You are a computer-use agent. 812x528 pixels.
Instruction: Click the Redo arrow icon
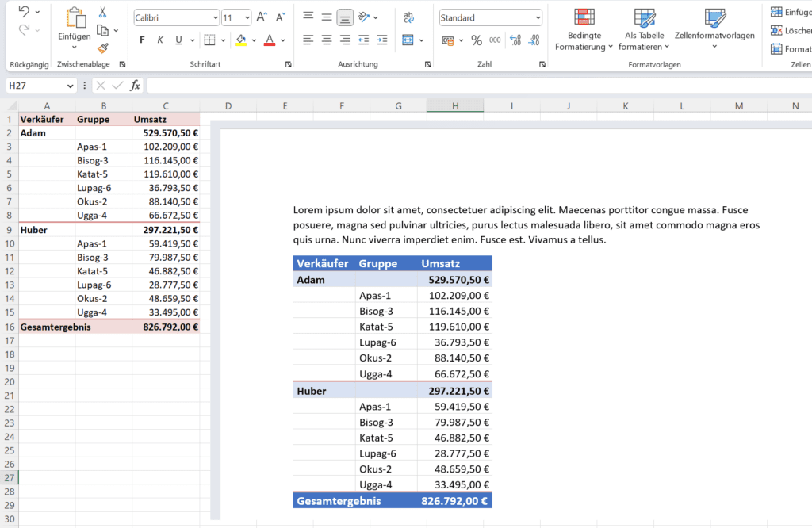point(23,30)
